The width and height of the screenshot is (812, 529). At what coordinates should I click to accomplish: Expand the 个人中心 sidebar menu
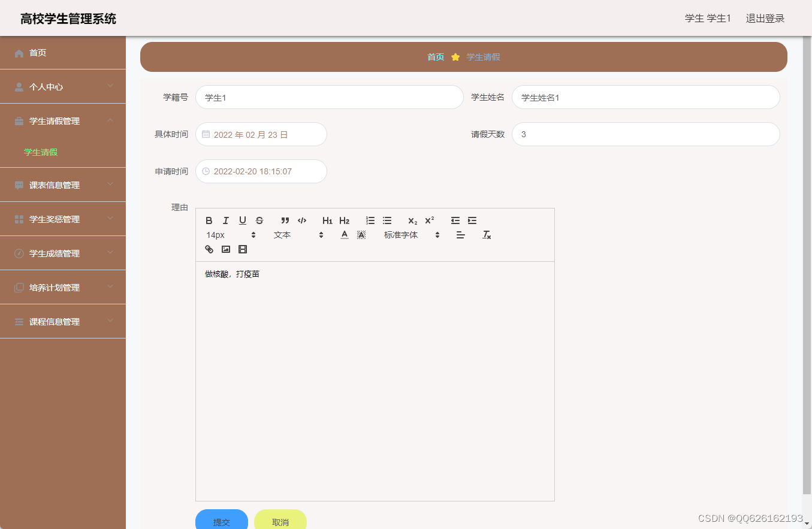pos(63,87)
